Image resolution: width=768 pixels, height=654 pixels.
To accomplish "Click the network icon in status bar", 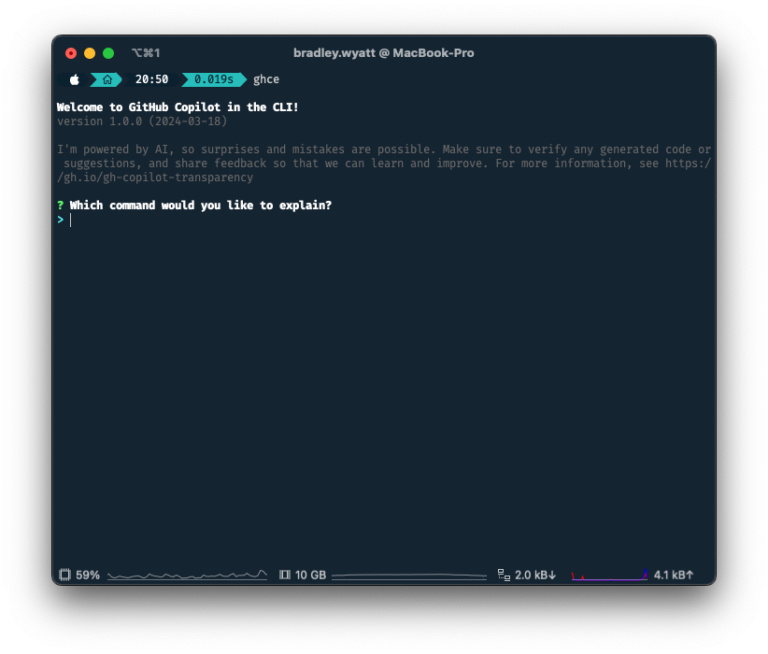I will pyautogui.click(x=504, y=575).
